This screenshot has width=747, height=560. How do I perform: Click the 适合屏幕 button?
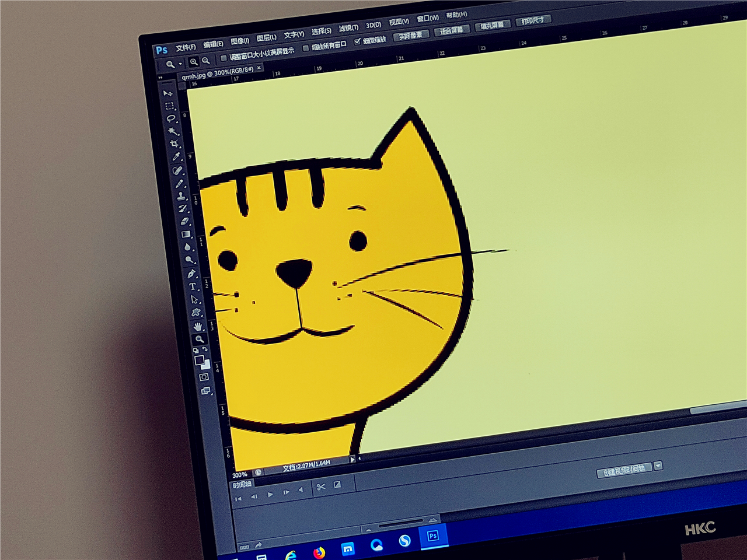click(x=451, y=30)
